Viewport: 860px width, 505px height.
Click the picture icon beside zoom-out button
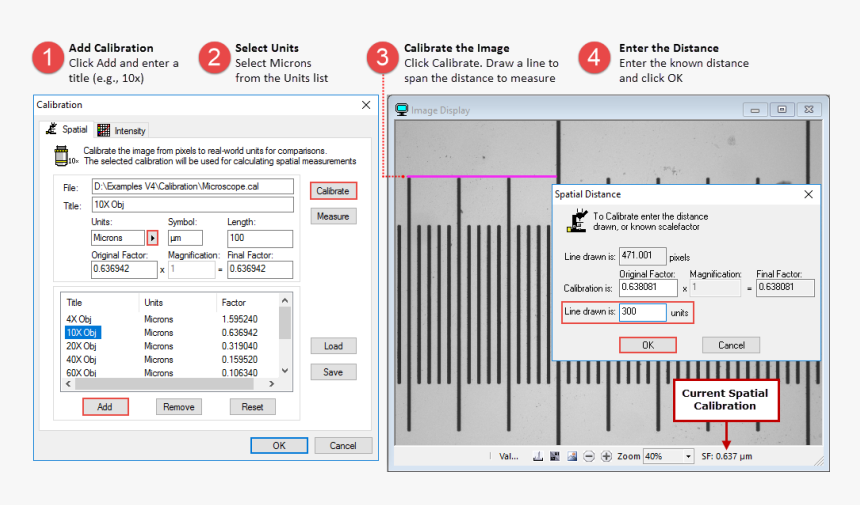[572, 456]
